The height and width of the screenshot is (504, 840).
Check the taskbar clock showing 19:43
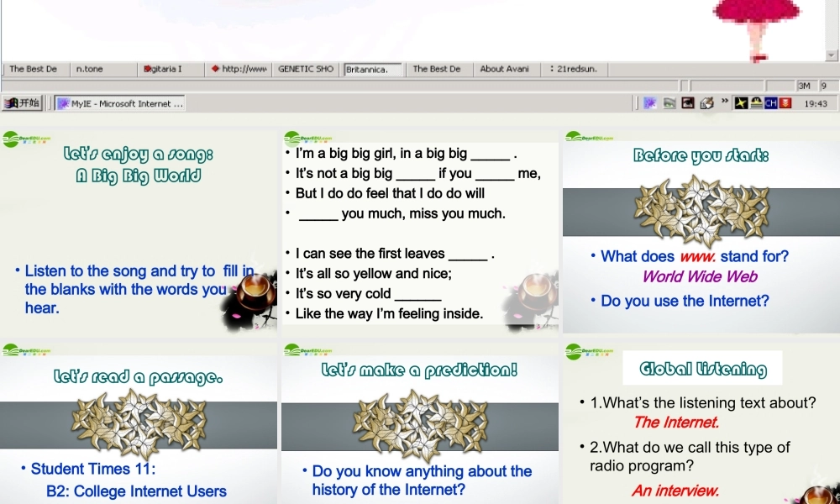coord(816,104)
